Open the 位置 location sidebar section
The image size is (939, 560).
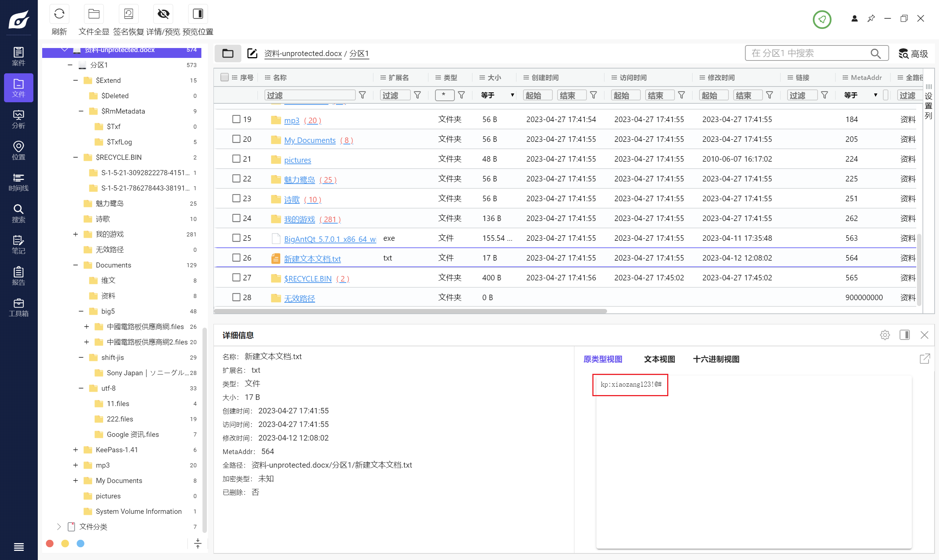pos(18,150)
